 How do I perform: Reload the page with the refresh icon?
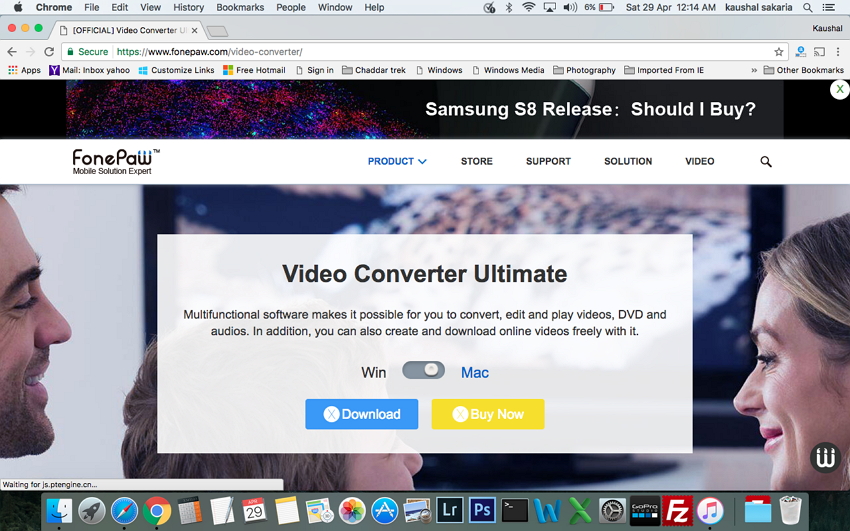pyautogui.click(x=49, y=51)
